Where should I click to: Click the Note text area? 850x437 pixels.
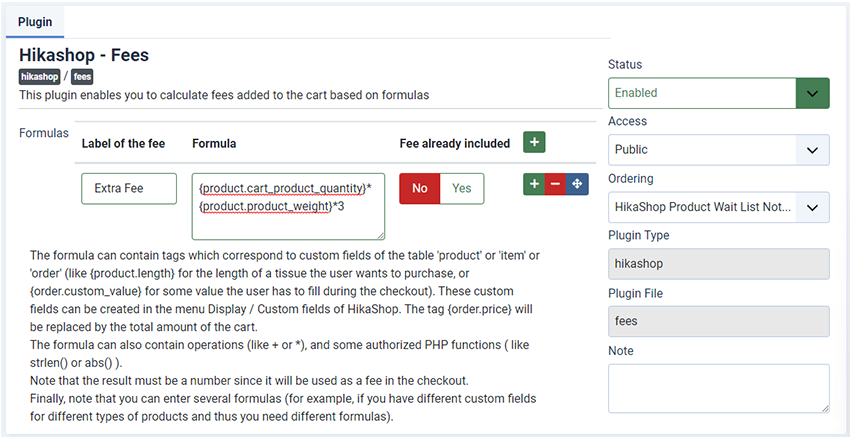tap(719, 388)
